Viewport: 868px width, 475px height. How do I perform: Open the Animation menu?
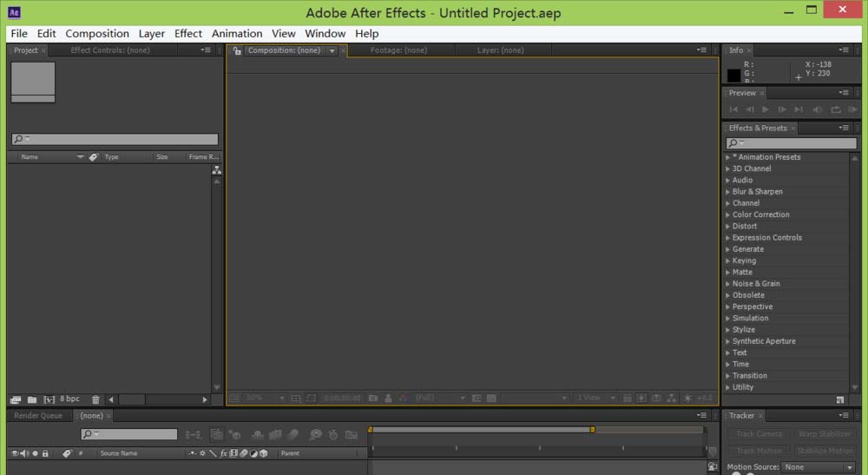point(237,34)
